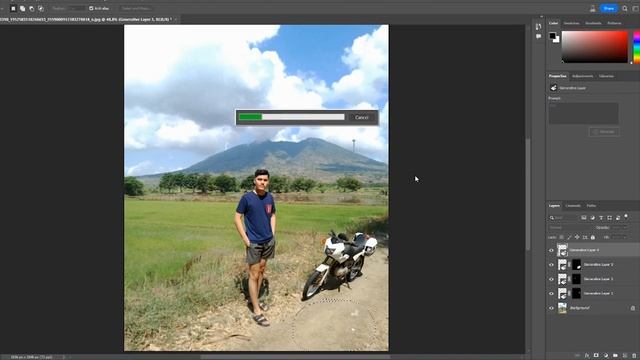
Task: Hide the Background layer with eye icon
Action: tap(551, 308)
